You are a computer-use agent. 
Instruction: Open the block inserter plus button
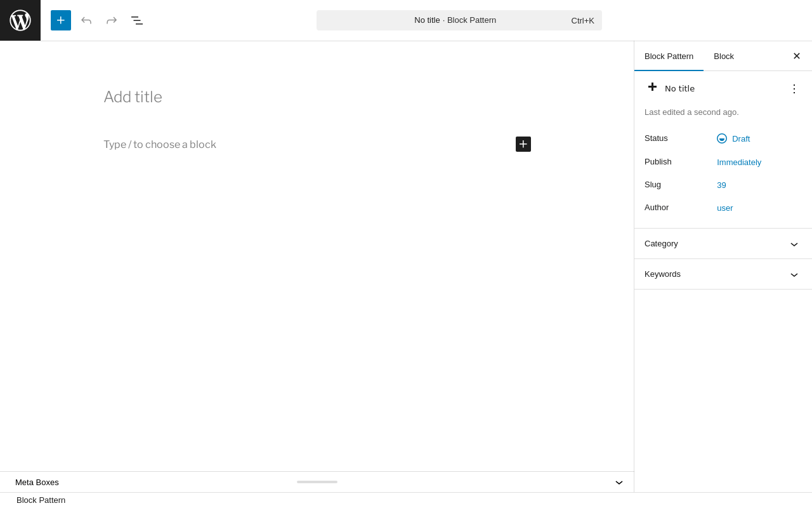pos(61,20)
